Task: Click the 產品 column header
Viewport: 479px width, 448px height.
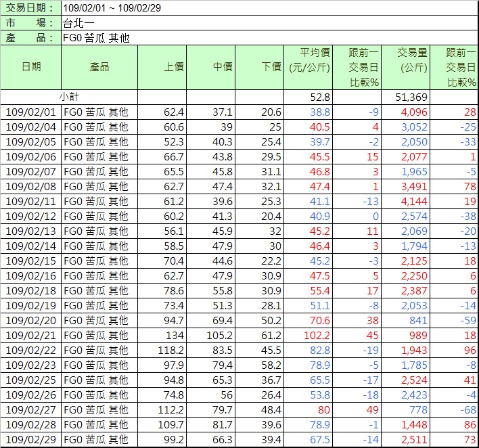Action: coord(99,66)
